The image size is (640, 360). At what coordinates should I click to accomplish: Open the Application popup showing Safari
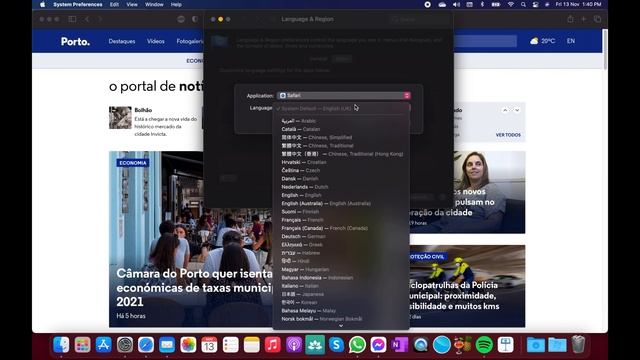[344, 96]
